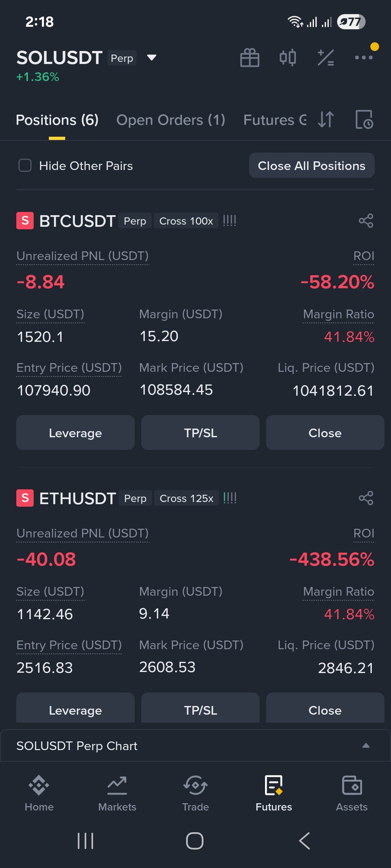Open the percentage calculator icon
This screenshot has height=868, width=391.
point(326,58)
